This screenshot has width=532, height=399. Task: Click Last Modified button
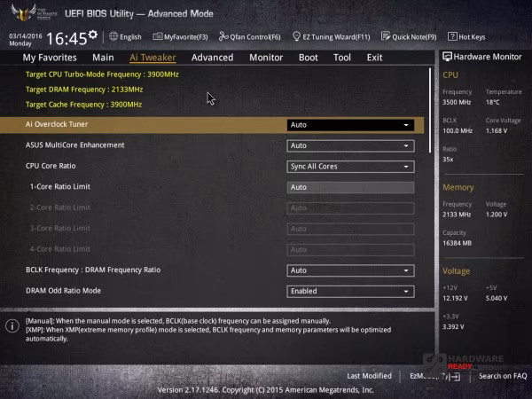pyautogui.click(x=369, y=376)
